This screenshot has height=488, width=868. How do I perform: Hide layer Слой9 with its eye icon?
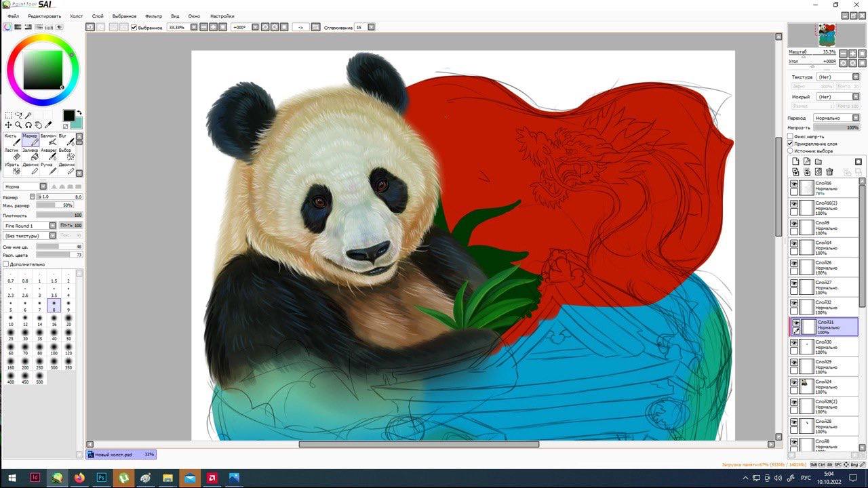pyautogui.click(x=794, y=224)
